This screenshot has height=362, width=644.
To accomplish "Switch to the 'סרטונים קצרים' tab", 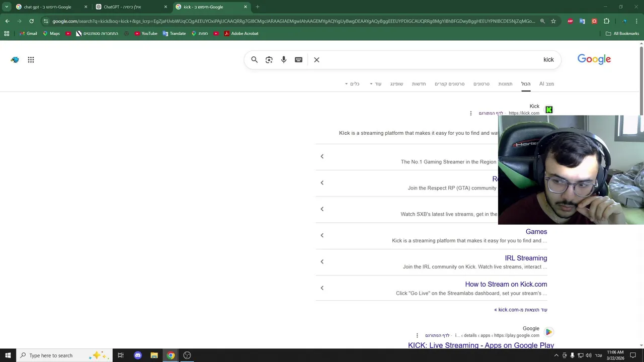I will coord(450,84).
